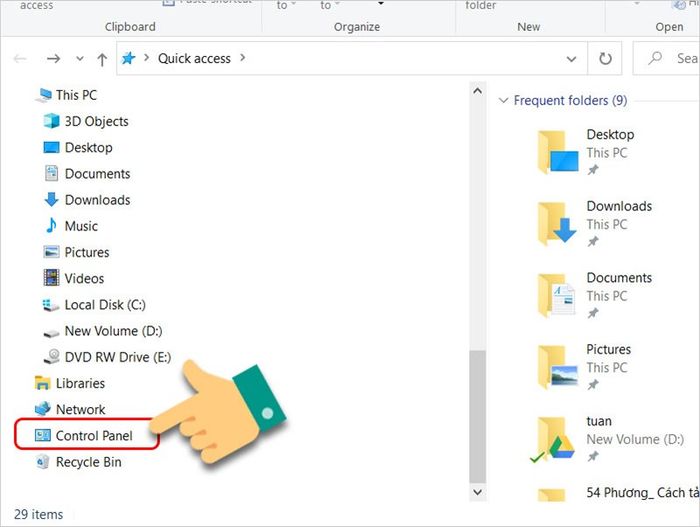Click the search magnifier icon

tap(655, 58)
